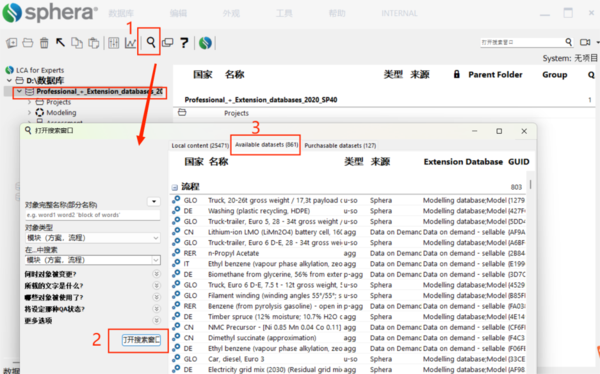The image size is (600, 374).
Task: Select the arrow pointer tool
Action: pyautogui.click(x=60, y=42)
